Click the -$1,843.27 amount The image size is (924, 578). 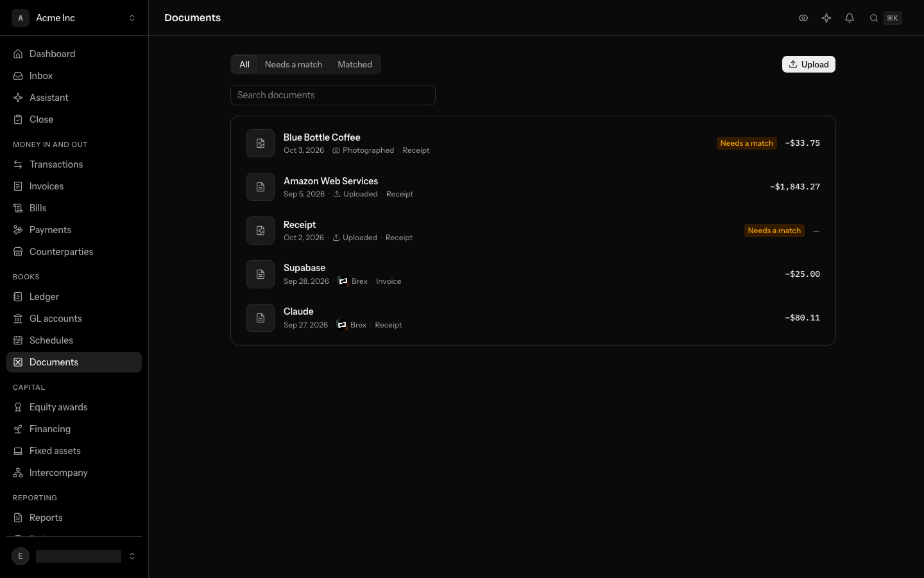pyautogui.click(x=795, y=187)
